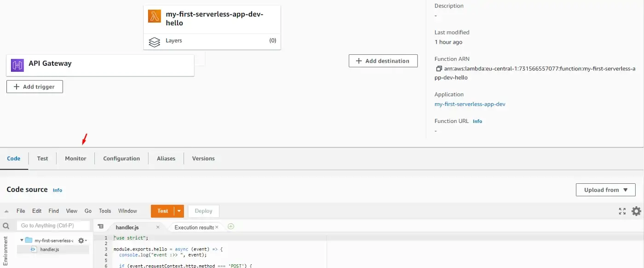Click the Add trigger button
The width and height of the screenshot is (644, 268).
[34, 87]
